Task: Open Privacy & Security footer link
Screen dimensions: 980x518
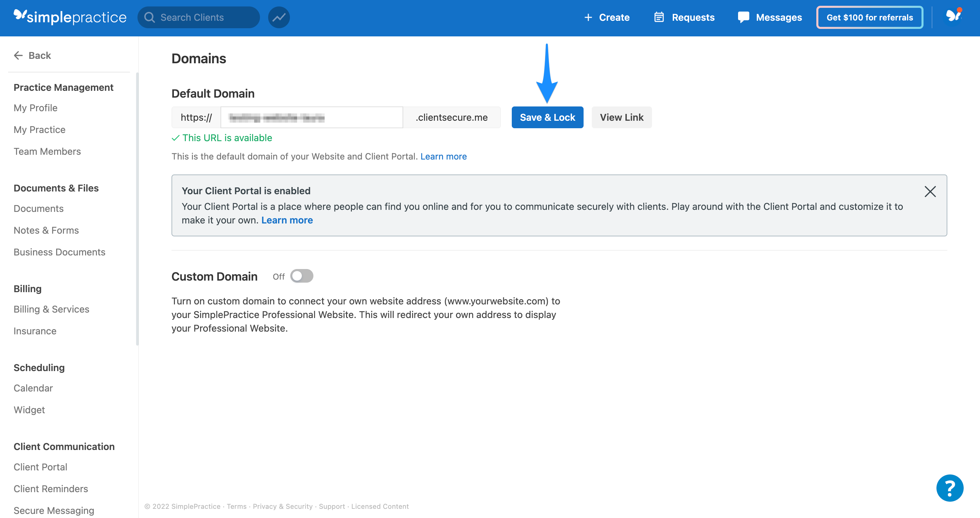Action: (x=283, y=506)
